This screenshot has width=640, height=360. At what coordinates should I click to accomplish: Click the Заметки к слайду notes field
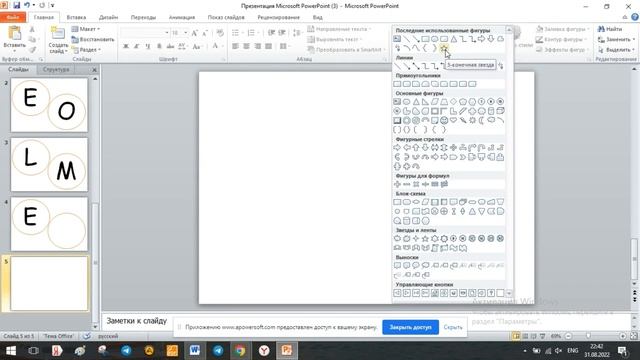pos(137,321)
